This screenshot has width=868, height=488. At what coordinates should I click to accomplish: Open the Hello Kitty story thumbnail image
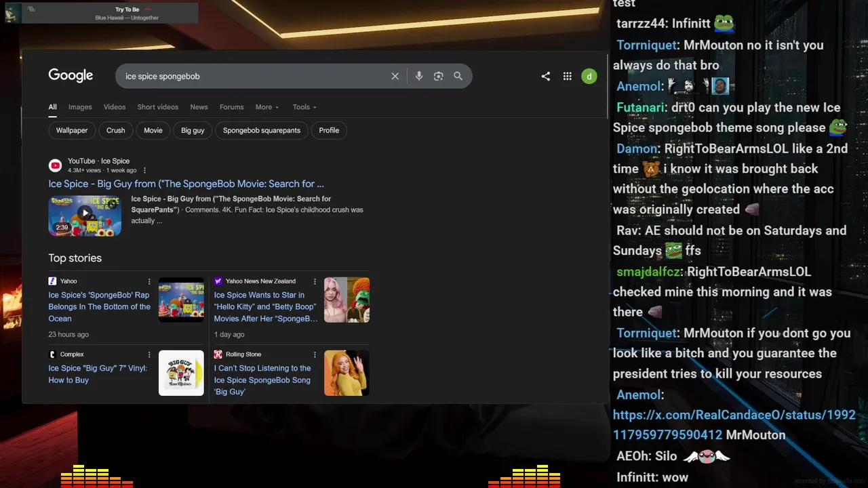(347, 300)
